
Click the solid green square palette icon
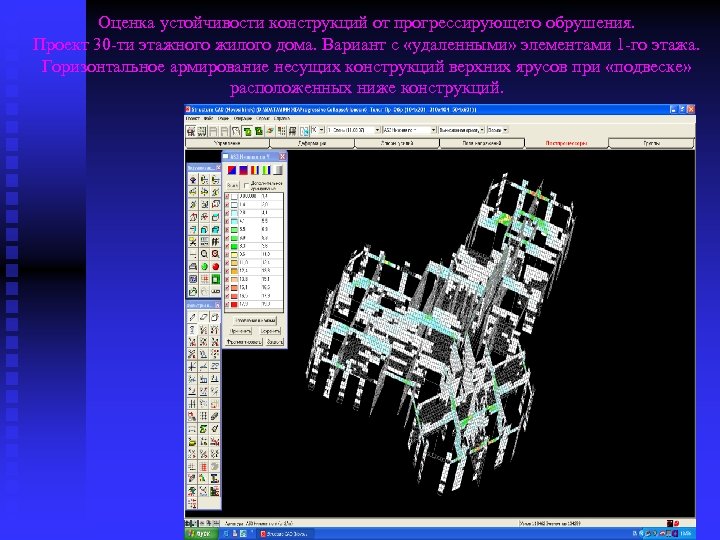coord(215,279)
